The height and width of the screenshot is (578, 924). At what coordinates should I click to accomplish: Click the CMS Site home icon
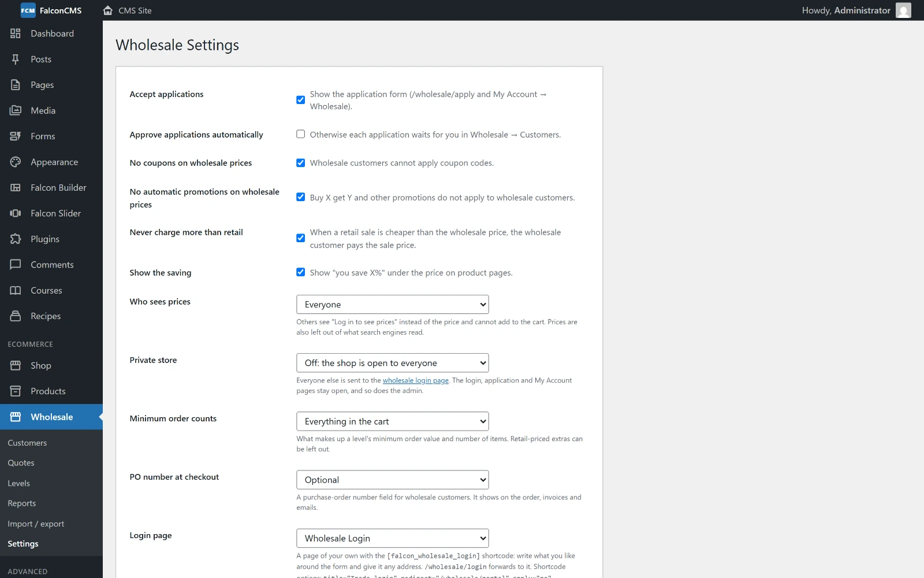click(107, 10)
